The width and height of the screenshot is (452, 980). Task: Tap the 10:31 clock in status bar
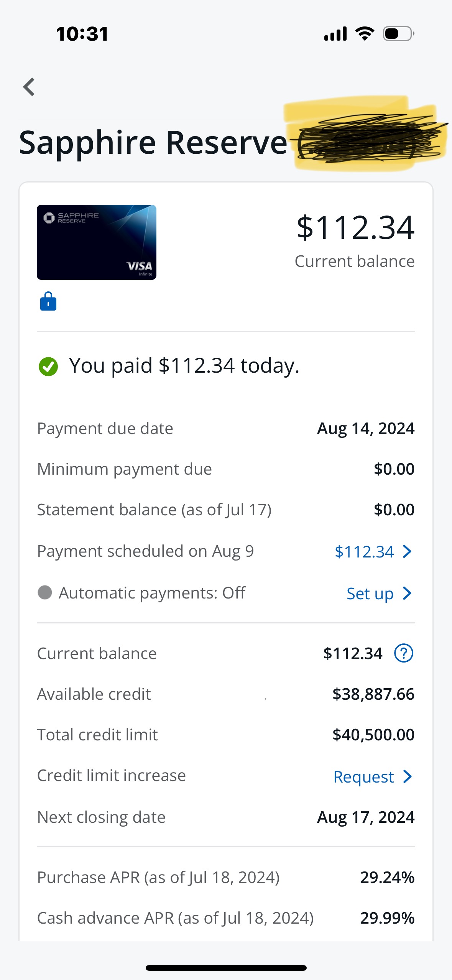pyautogui.click(x=81, y=34)
